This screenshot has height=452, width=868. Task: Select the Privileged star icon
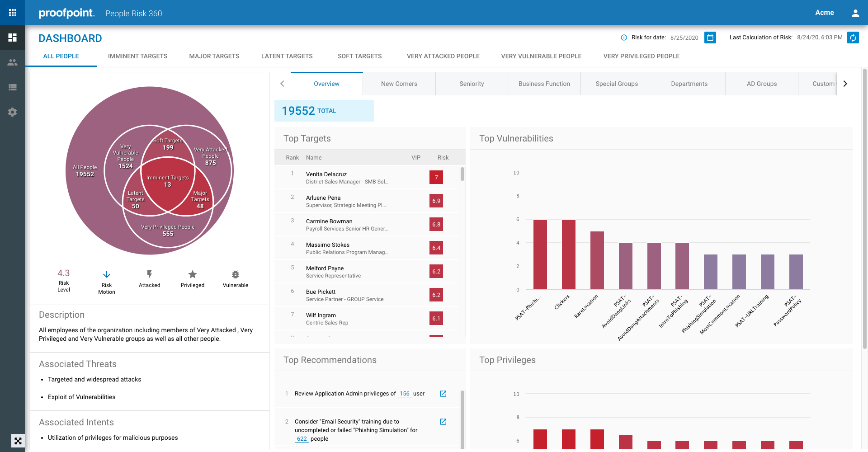(193, 274)
